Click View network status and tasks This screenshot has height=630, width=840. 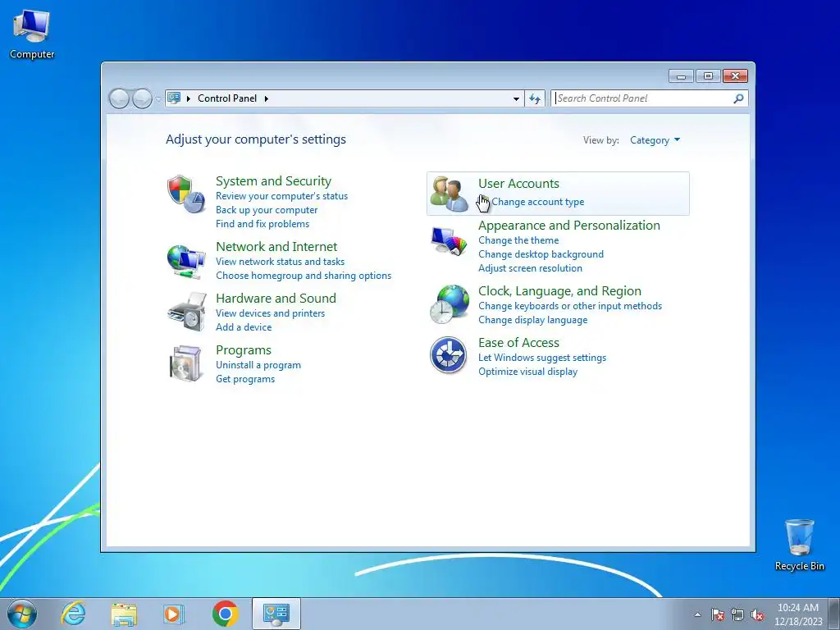(x=281, y=262)
